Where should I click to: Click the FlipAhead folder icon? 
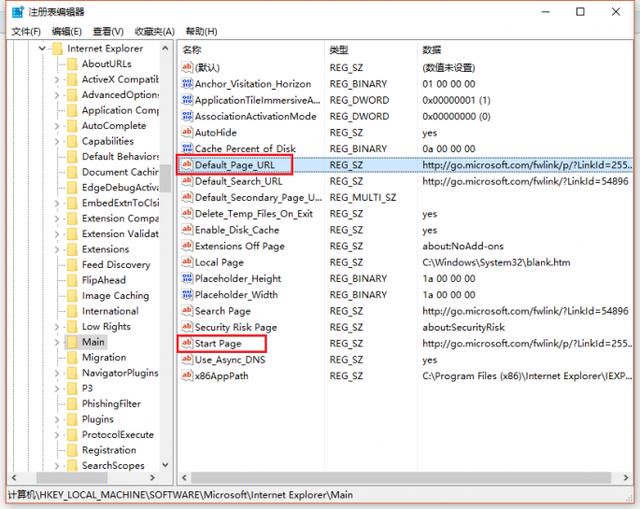click(72, 280)
